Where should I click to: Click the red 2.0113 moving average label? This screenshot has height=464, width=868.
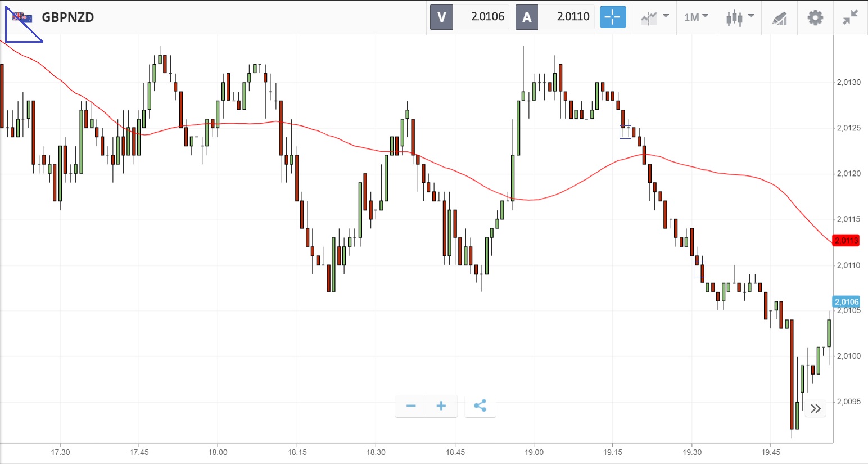846,241
